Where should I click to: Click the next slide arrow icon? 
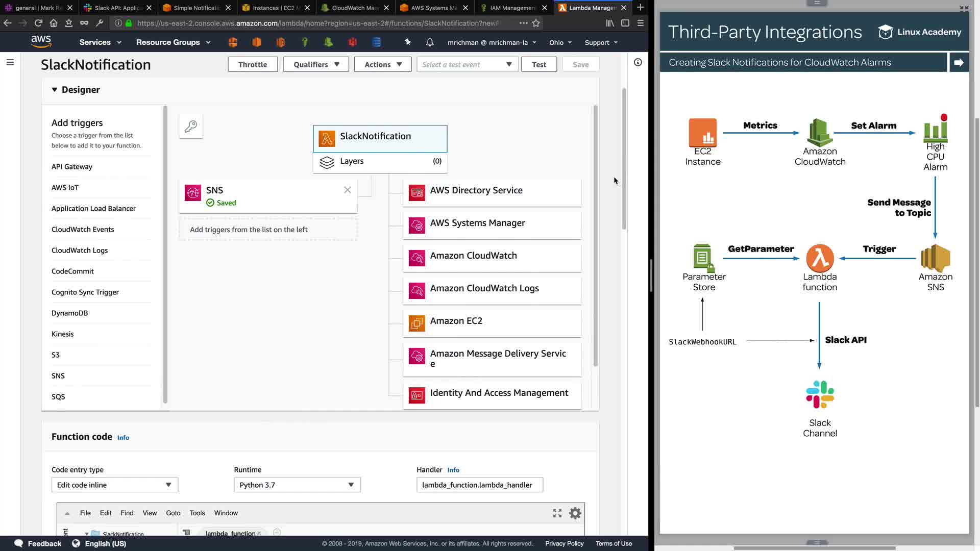pyautogui.click(x=959, y=62)
